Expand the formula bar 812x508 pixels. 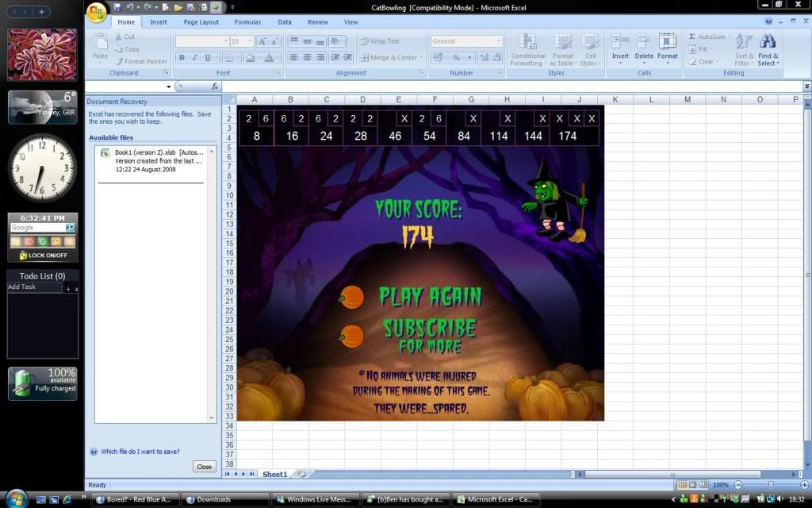(x=806, y=86)
